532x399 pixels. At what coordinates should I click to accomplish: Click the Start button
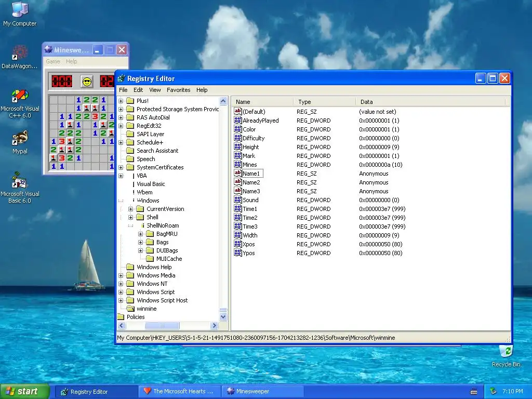25,392
